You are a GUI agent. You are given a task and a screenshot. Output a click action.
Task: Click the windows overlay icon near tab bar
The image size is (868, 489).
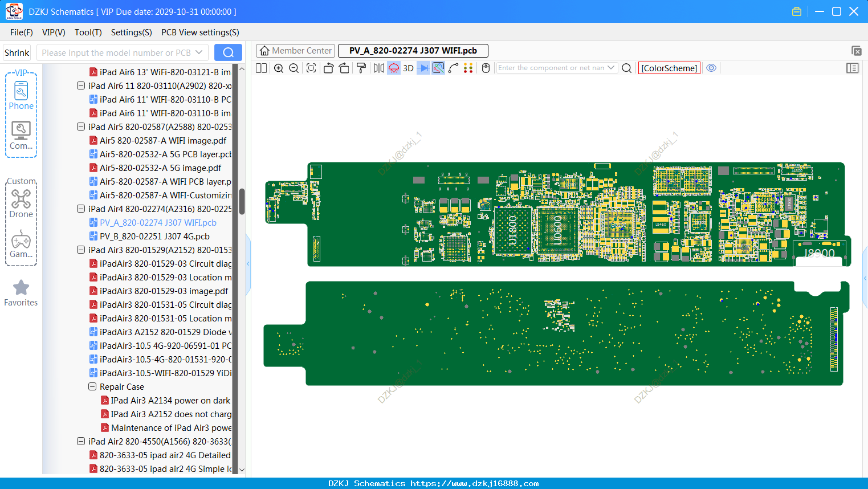point(856,51)
